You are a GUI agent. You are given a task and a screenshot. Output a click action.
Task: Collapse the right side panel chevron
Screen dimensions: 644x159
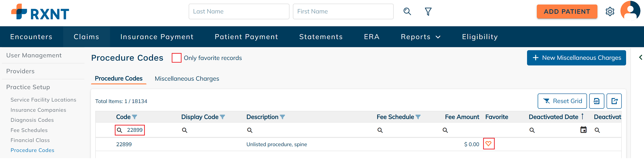point(640,57)
